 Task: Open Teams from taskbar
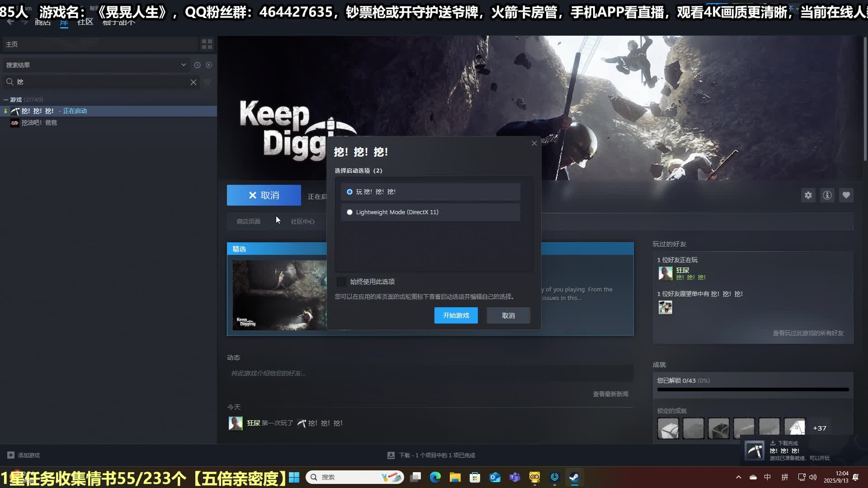[515, 477]
